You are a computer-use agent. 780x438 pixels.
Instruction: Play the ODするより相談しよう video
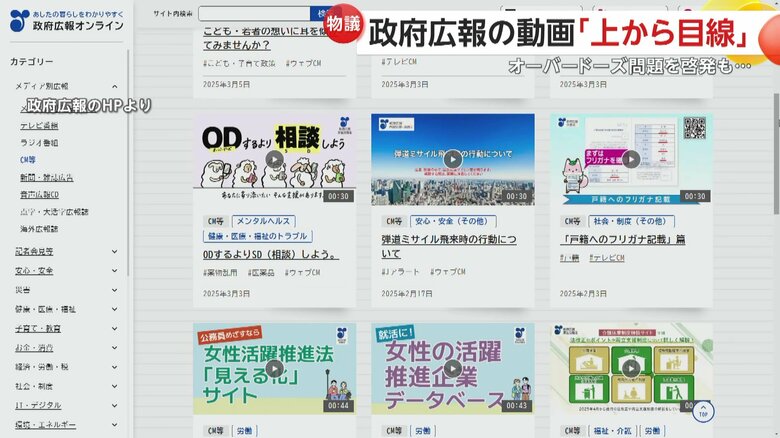[x=274, y=158]
